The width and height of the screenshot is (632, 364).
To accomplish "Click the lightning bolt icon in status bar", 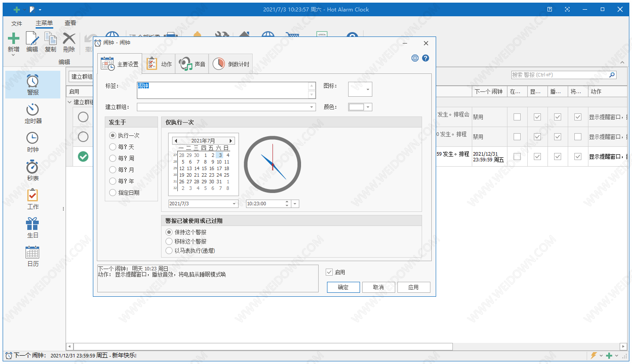I will pyautogui.click(x=594, y=355).
